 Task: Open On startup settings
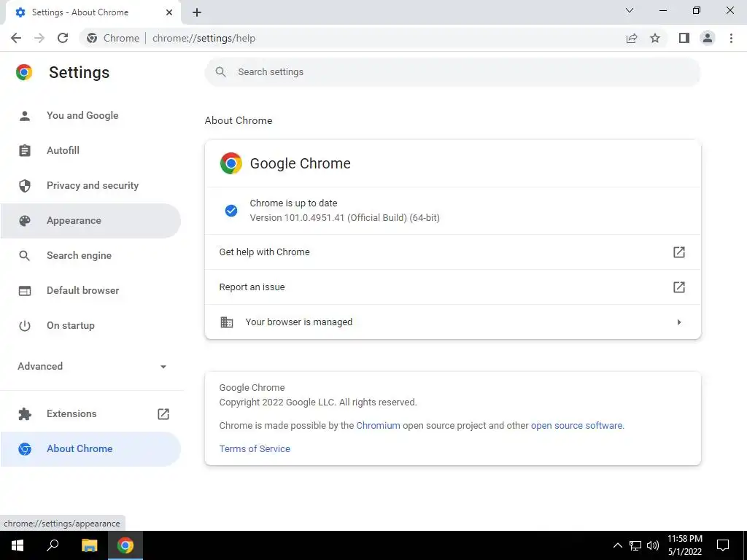(90, 326)
